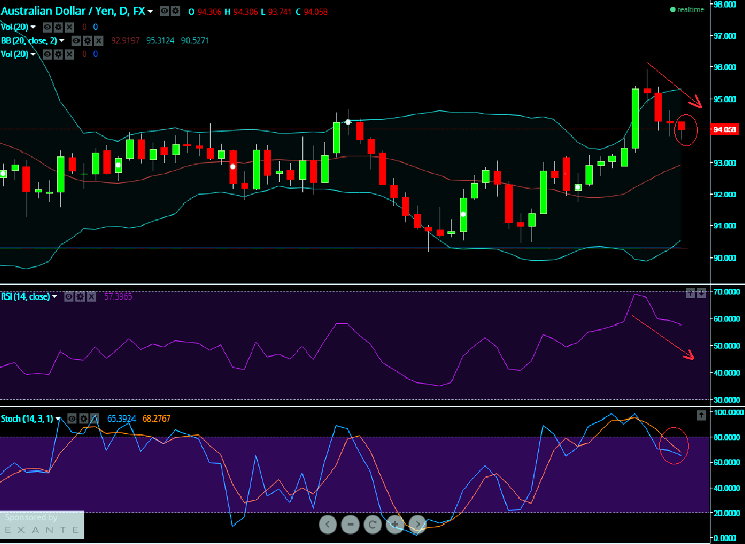Expand the Australian Dollar / Yen, D, FX dropdown
Viewport: 745px width, 544px height.
tap(150, 11)
